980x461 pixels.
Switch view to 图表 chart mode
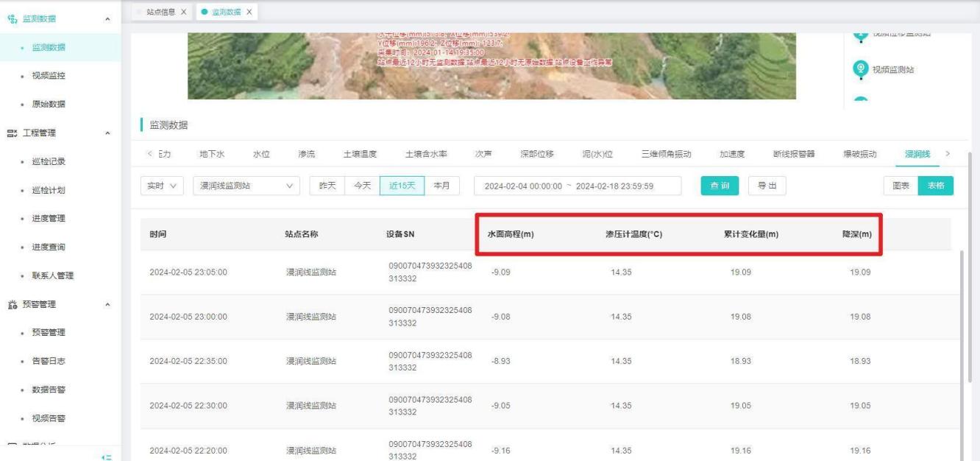[x=901, y=186]
